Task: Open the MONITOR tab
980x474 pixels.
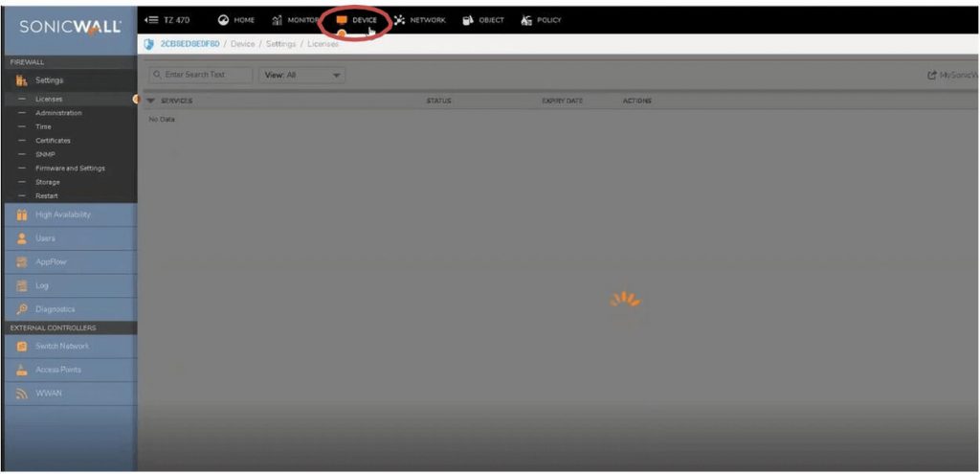Action: coord(295,20)
